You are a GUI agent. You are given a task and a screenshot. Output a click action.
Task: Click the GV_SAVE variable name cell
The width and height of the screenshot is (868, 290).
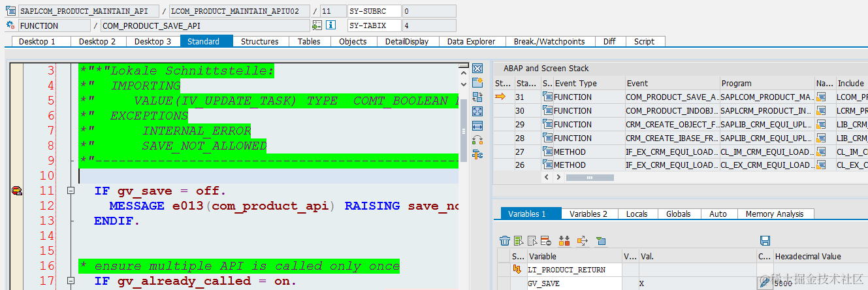tap(574, 283)
